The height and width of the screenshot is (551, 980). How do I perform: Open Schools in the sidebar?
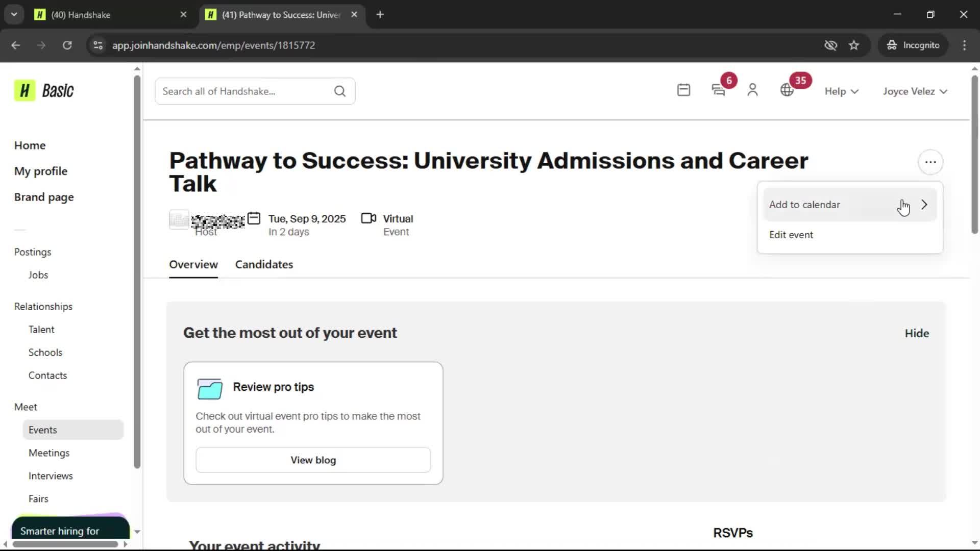(x=45, y=353)
